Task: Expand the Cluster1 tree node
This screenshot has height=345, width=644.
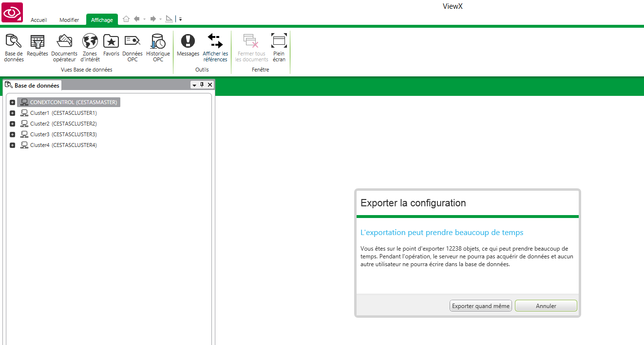Action: tap(13, 113)
